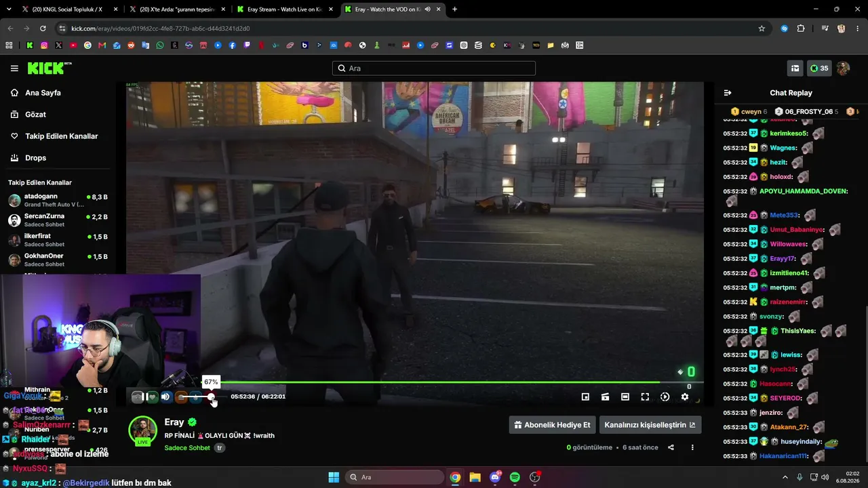
Task: Open followed channel ilkerfirat
Action: tap(58, 240)
